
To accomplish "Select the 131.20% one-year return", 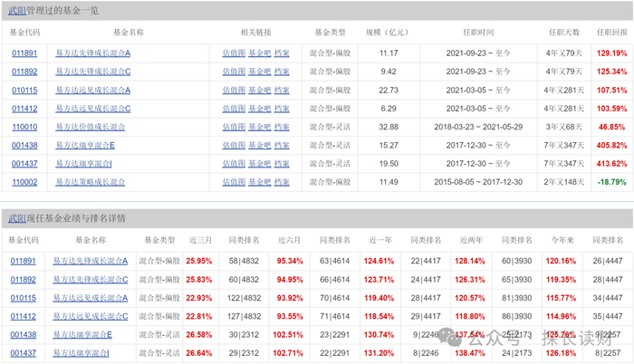I will [x=379, y=353].
